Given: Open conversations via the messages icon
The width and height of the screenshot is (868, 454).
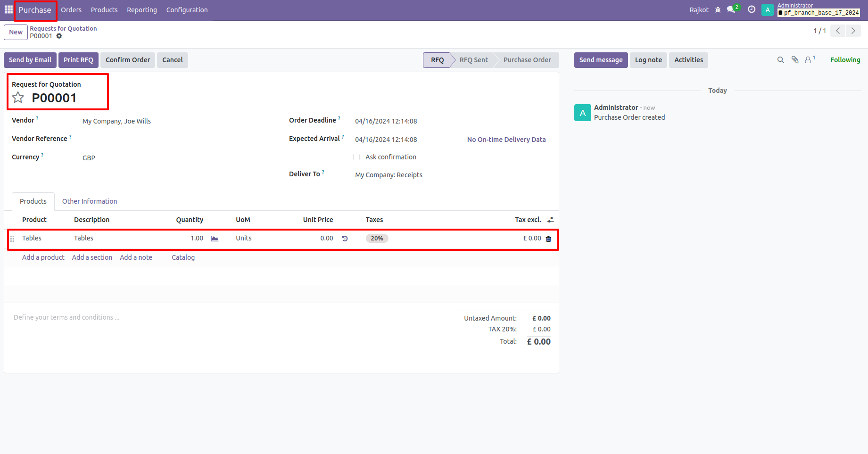Looking at the screenshot, I should (x=731, y=9).
